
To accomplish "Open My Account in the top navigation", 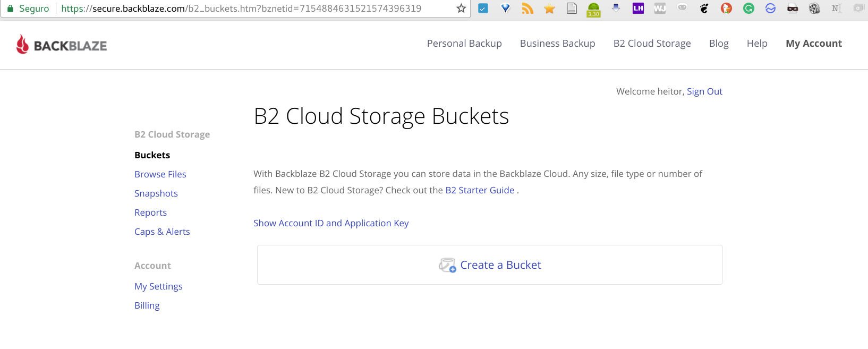I will tap(814, 44).
